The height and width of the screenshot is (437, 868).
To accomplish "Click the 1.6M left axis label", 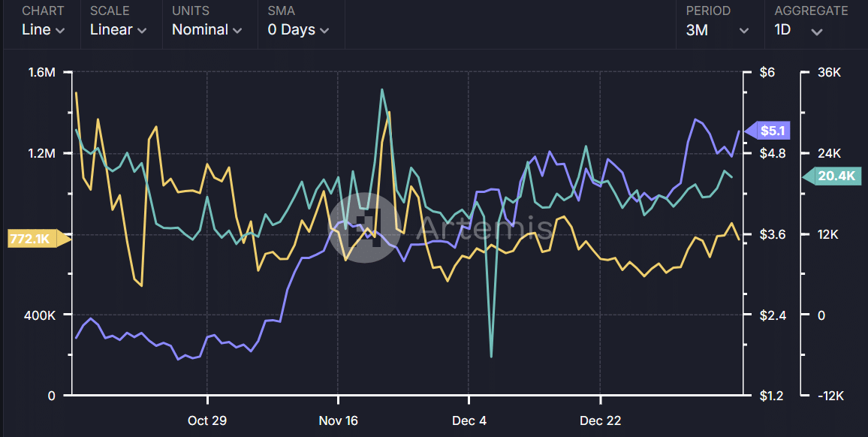I will 41,73.
